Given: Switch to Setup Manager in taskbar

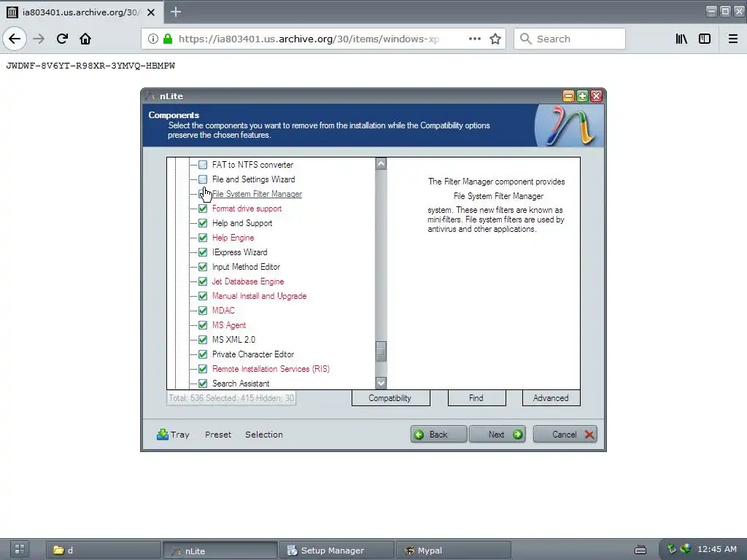Looking at the screenshot, I should pyautogui.click(x=337, y=550).
